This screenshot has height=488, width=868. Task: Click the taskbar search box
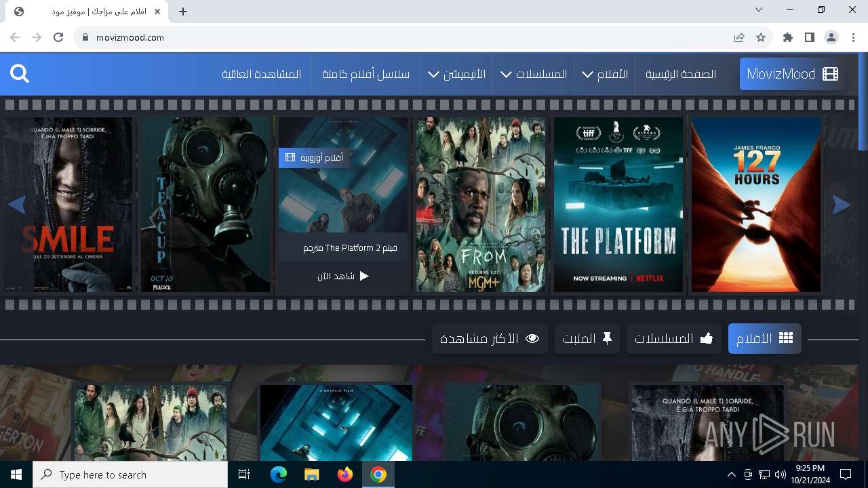pos(130,474)
